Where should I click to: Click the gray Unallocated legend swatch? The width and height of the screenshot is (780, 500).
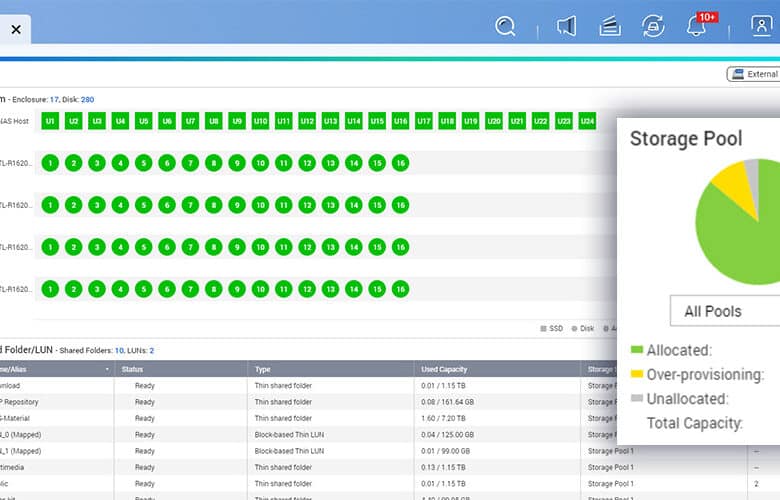tap(637, 398)
